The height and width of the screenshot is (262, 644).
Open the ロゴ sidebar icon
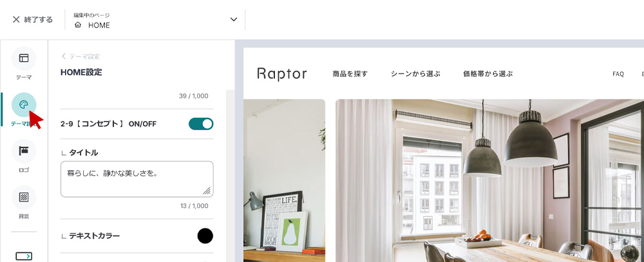(24, 151)
